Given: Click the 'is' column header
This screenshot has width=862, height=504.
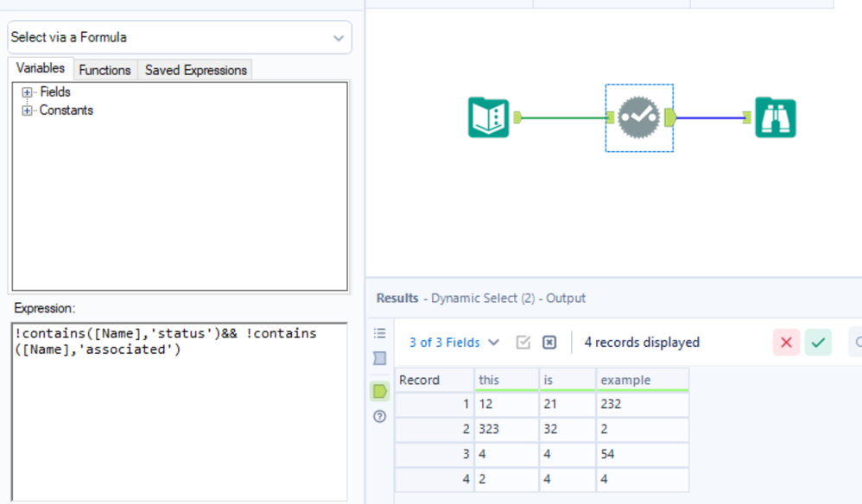Looking at the screenshot, I should (567, 380).
